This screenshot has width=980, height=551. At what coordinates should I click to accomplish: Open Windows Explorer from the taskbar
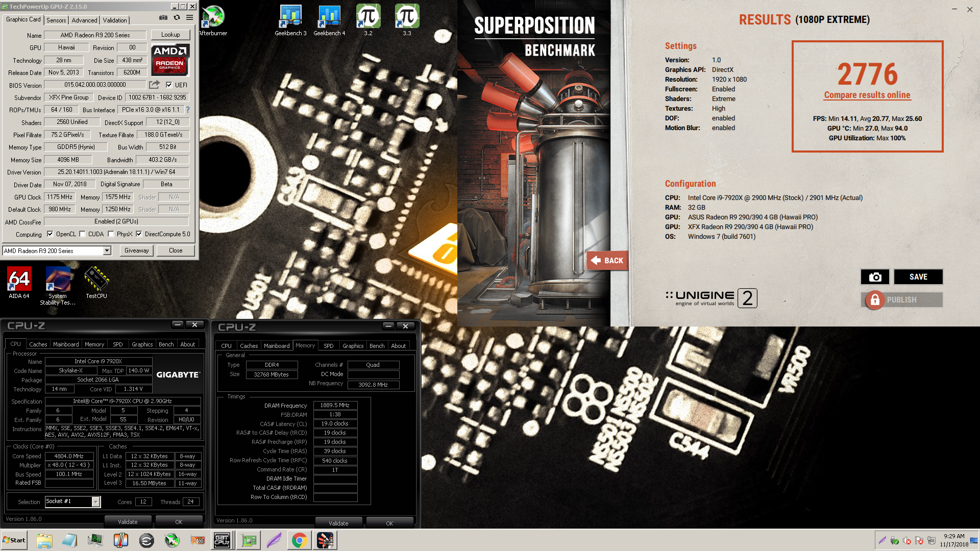(x=44, y=540)
